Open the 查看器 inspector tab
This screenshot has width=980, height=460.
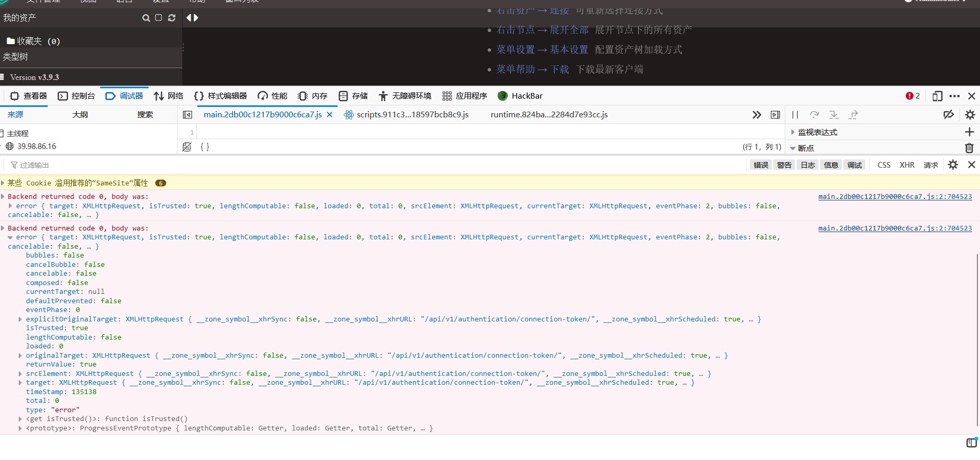coord(29,96)
